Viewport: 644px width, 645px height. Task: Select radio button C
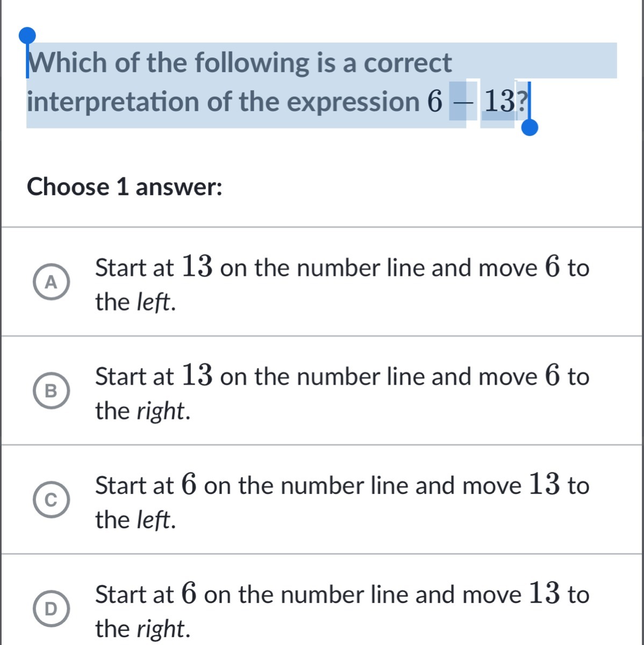click(x=51, y=500)
